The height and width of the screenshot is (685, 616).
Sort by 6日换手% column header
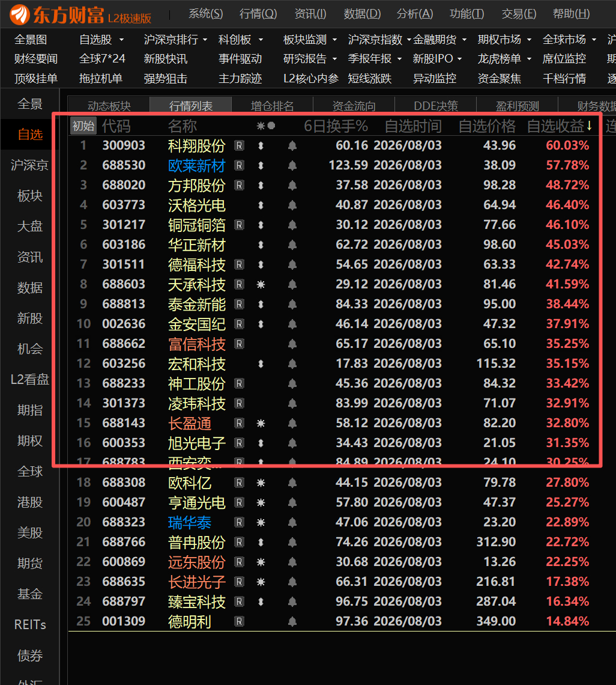pos(336,126)
